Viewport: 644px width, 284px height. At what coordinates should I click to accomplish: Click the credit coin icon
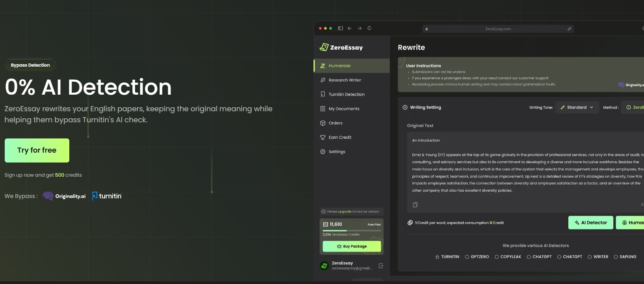[410, 223]
